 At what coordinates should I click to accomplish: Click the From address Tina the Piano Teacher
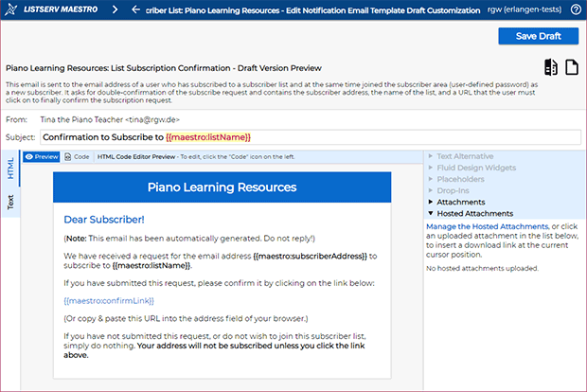(110, 119)
